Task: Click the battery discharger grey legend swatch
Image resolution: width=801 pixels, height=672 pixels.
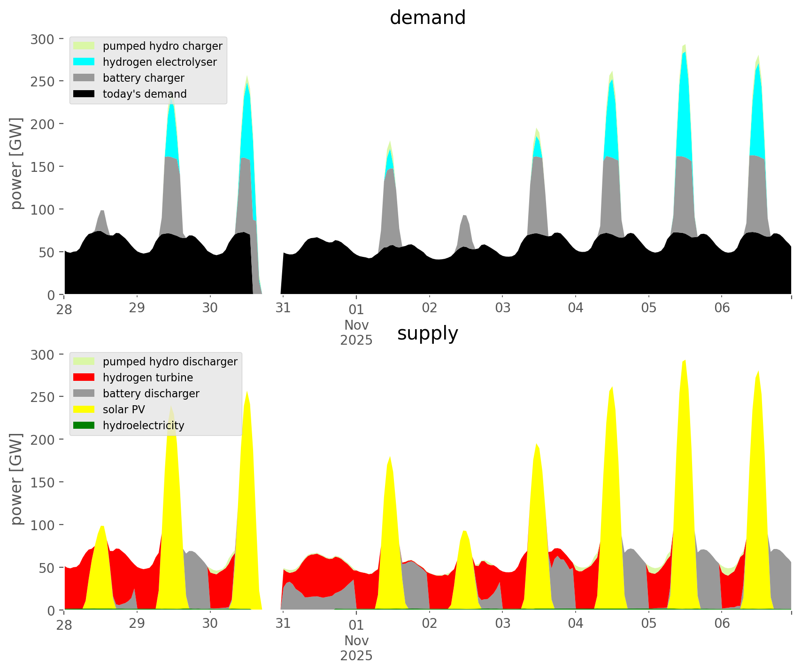Action: click(84, 394)
